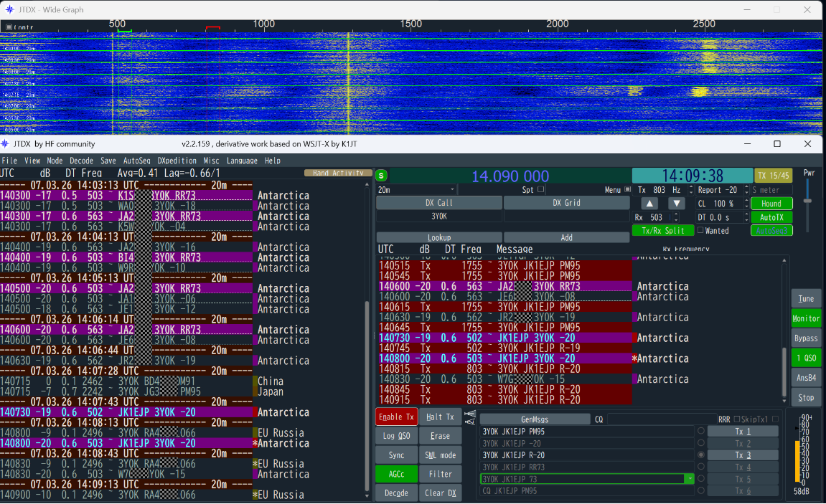The width and height of the screenshot is (826, 504).
Task: Expand the 3Y0K JK1EJP 73 message dropdown
Action: tap(689, 479)
